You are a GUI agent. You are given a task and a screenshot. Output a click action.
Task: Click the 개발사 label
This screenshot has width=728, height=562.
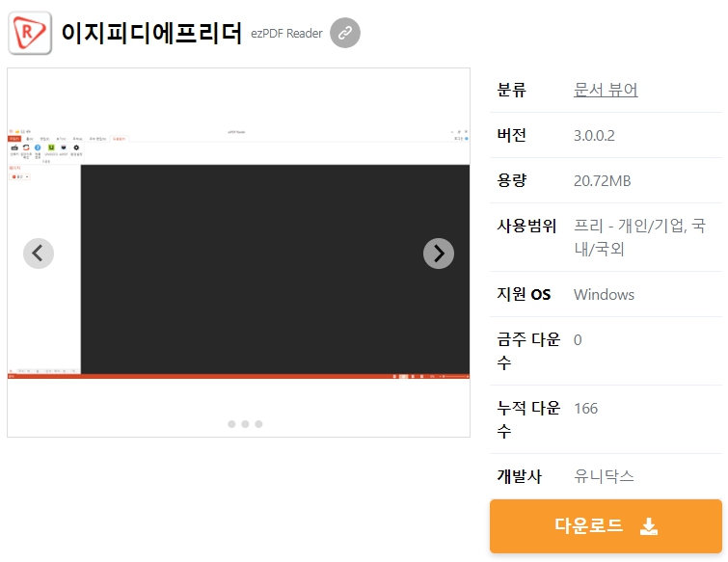[x=519, y=476]
